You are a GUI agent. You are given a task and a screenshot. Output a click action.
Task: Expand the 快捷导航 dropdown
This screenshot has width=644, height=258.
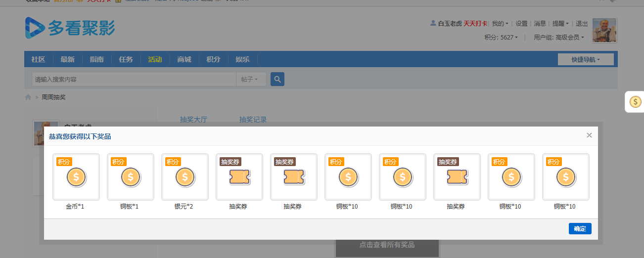pos(586,59)
